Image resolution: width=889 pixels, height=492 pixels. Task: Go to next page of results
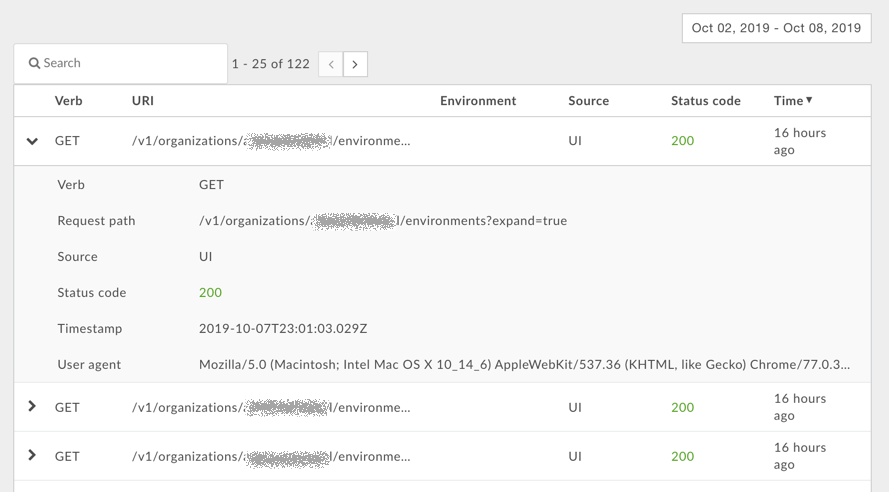coord(355,65)
